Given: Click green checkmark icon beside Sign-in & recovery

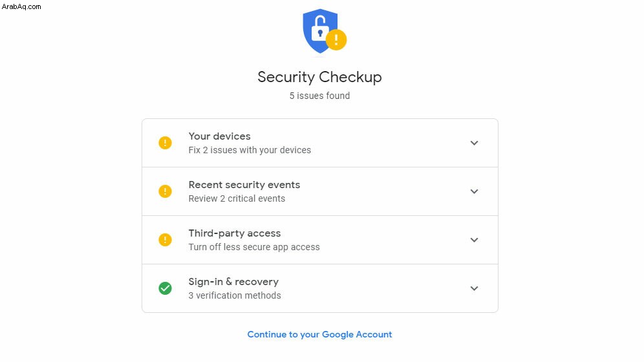Looking at the screenshot, I should click(x=165, y=288).
